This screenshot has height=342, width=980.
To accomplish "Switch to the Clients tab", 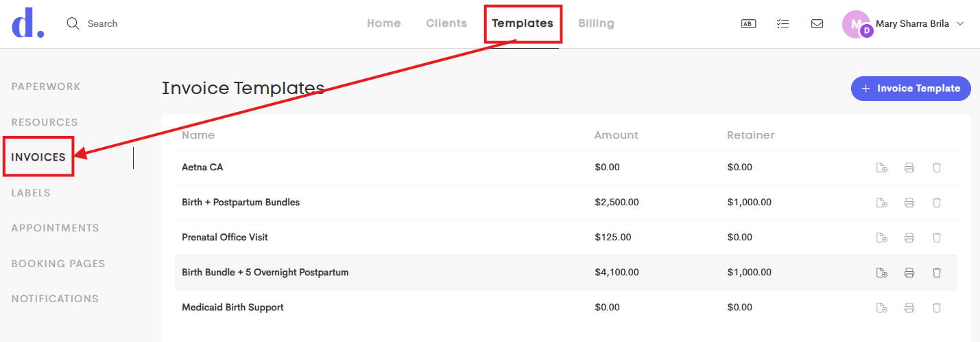I will coord(446,23).
